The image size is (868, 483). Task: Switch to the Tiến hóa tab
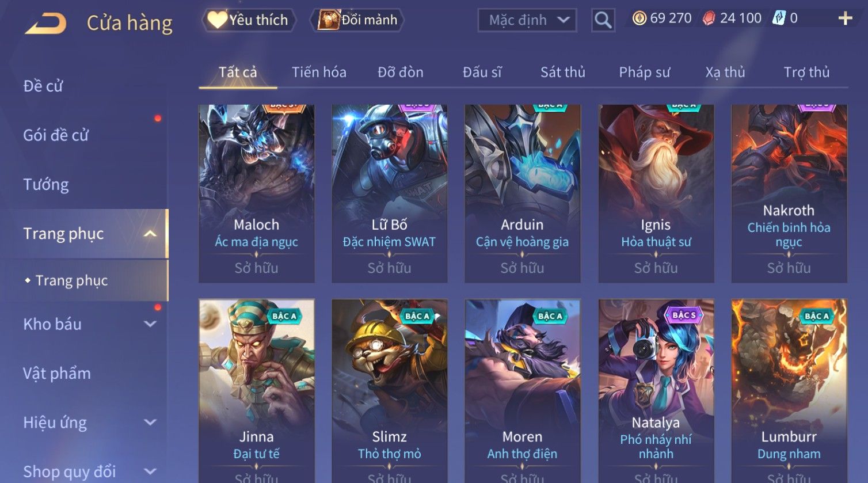(319, 72)
